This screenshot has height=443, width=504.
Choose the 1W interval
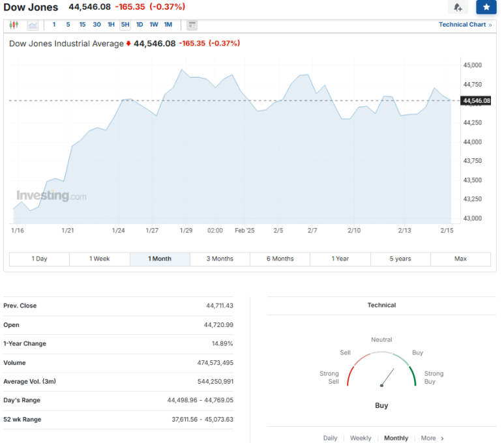click(x=154, y=25)
